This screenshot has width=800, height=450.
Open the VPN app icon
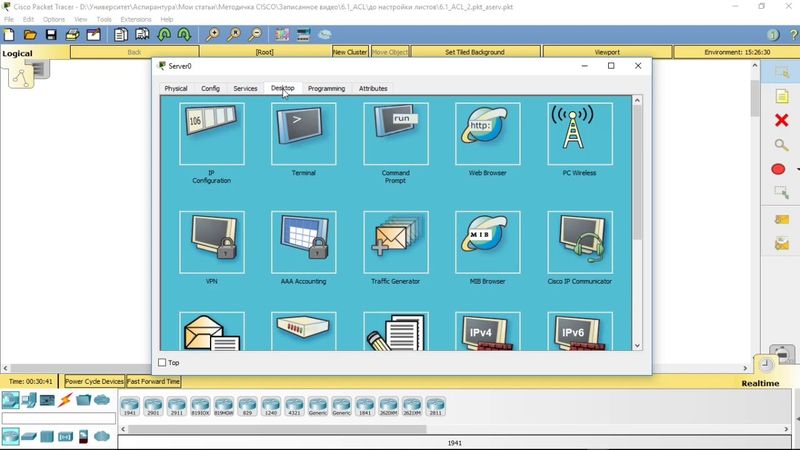coord(212,242)
